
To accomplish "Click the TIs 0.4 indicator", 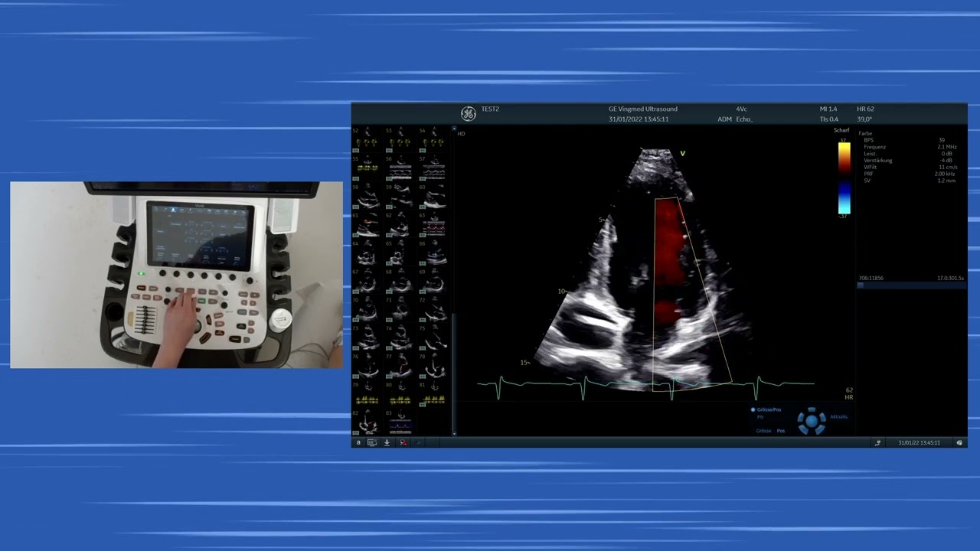I will tap(828, 119).
